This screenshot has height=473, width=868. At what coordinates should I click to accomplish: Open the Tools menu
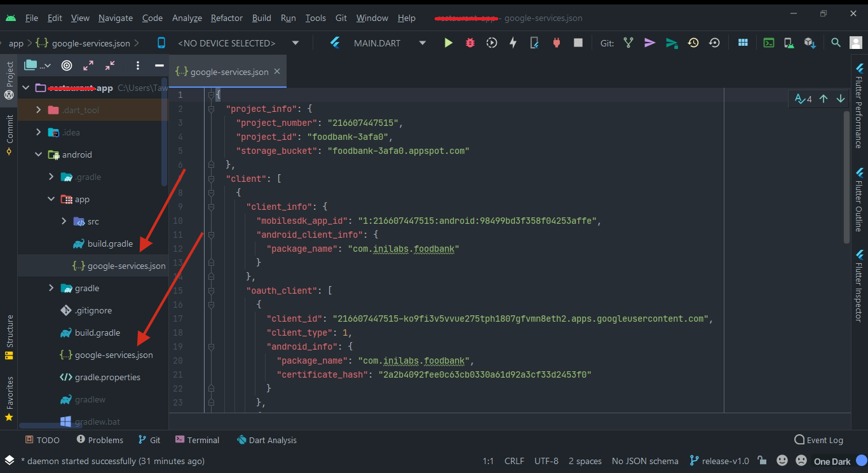(x=315, y=18)
